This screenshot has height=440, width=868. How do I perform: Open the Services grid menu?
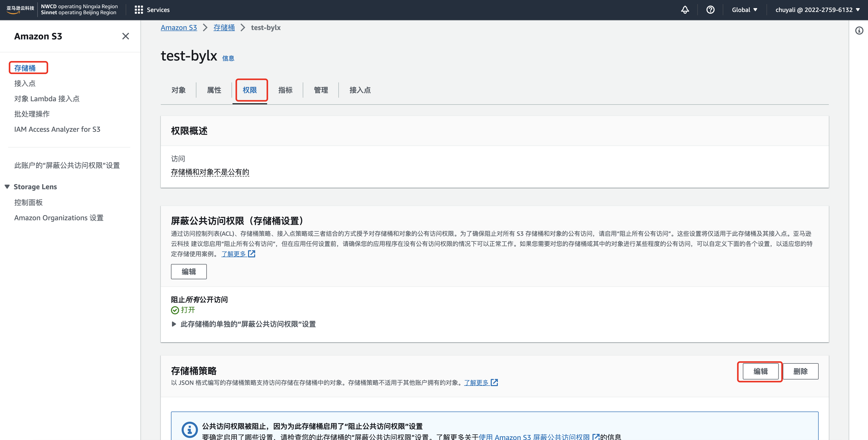coord(152,10)
